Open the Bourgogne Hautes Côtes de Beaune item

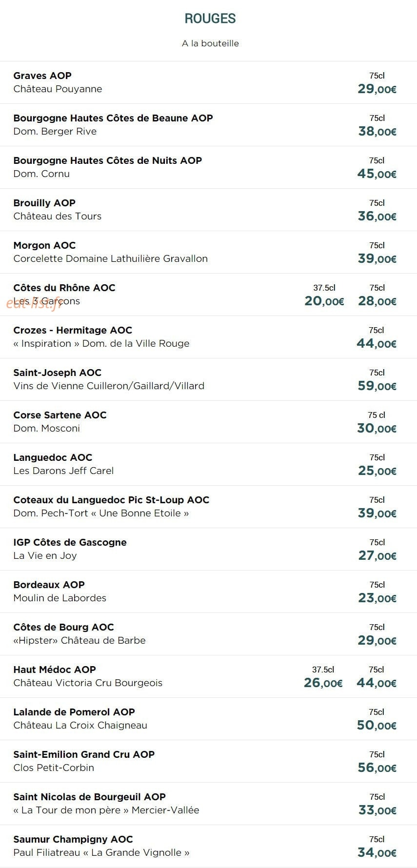pos(208,125)
